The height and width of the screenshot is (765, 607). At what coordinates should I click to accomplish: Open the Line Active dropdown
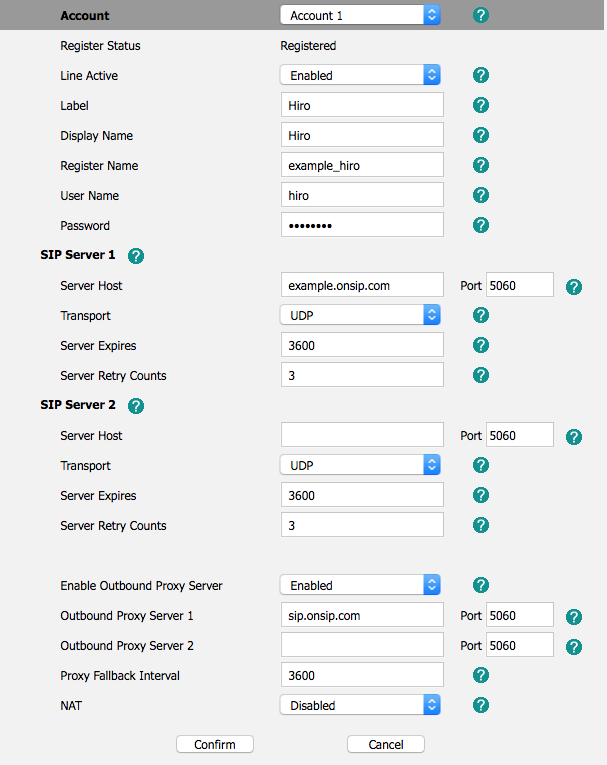[x=360, y=75]
